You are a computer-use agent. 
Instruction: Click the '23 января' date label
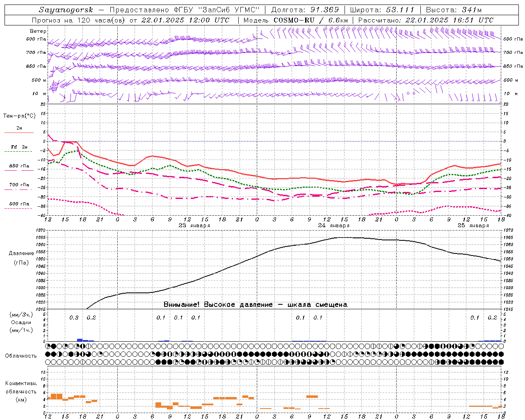194,226
